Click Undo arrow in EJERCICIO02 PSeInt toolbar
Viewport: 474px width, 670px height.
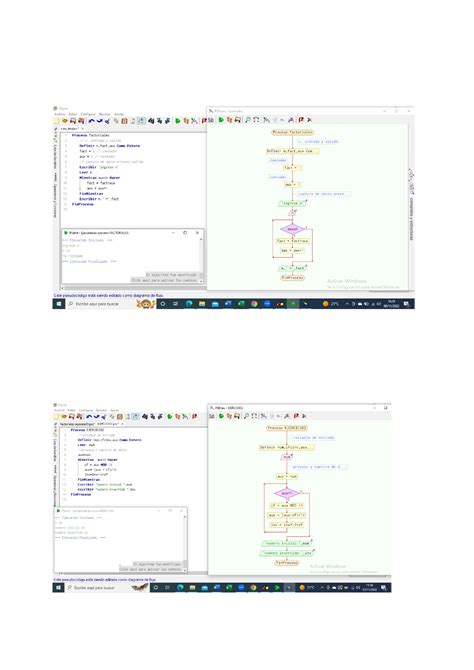[x=89, y=417]
